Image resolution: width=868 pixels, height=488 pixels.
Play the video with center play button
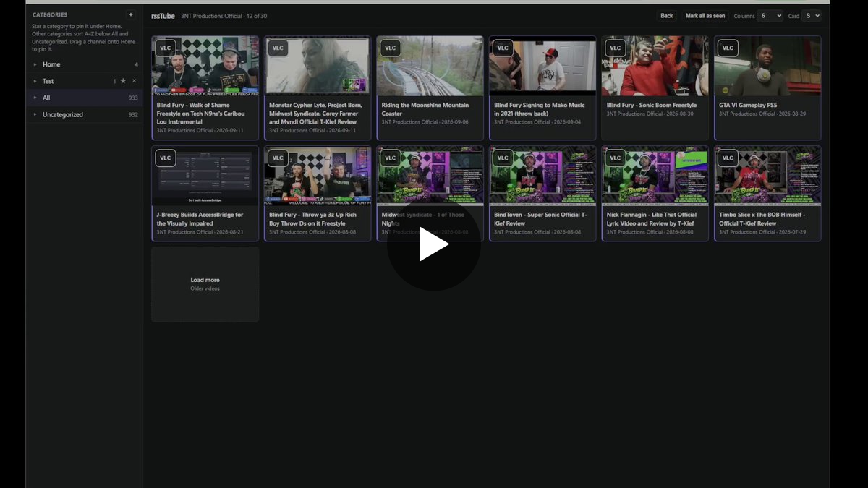434,244
